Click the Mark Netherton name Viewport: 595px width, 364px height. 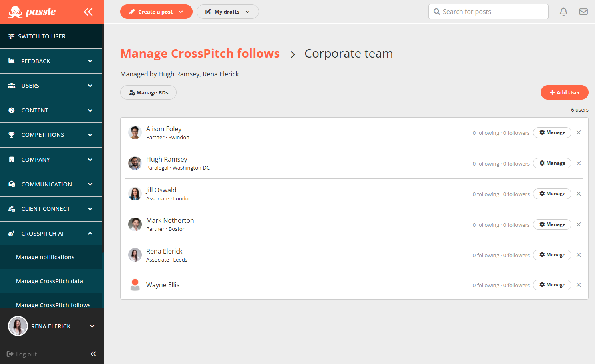click(x=170, y=220)
